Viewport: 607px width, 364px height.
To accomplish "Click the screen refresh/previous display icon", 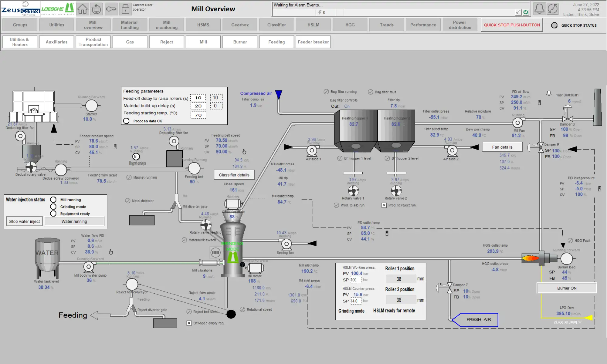I will point(97,9).
